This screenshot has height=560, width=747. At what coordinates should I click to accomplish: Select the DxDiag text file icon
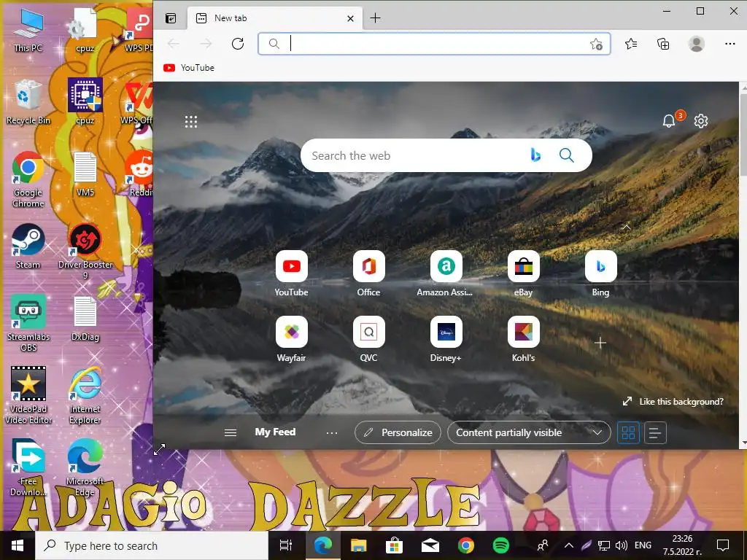[85, 319]
